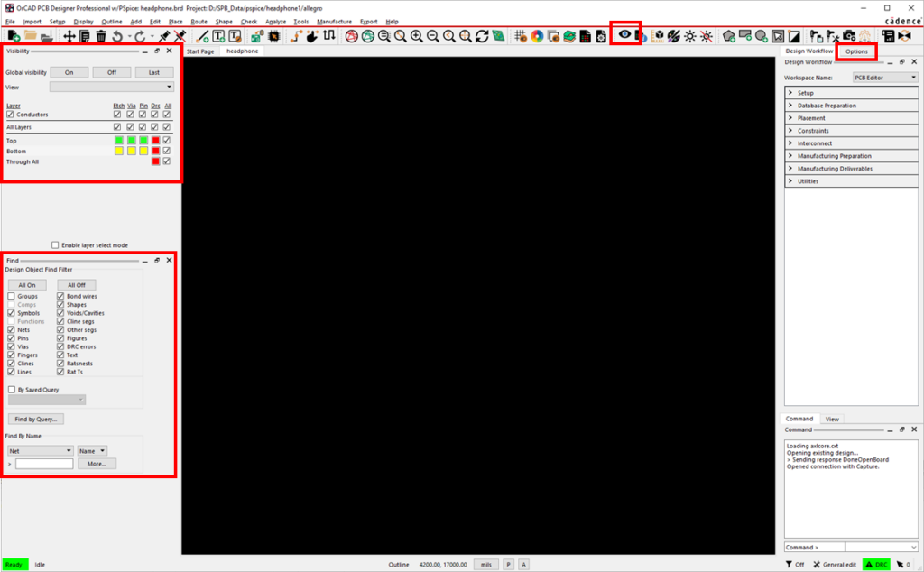Open the Route menu

200,21
